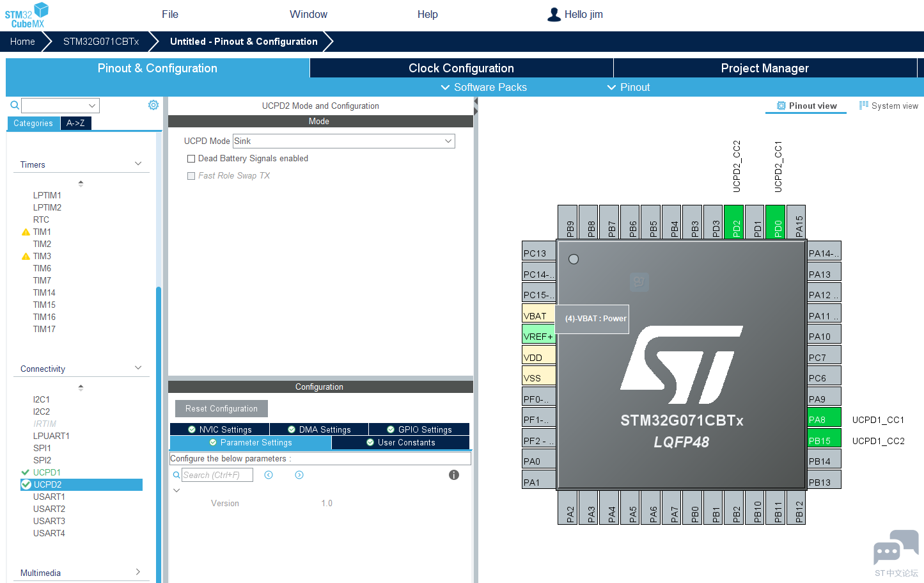Click the System view grid icon
The height and width of the screenshot is (583, 924).
[864, 106]
